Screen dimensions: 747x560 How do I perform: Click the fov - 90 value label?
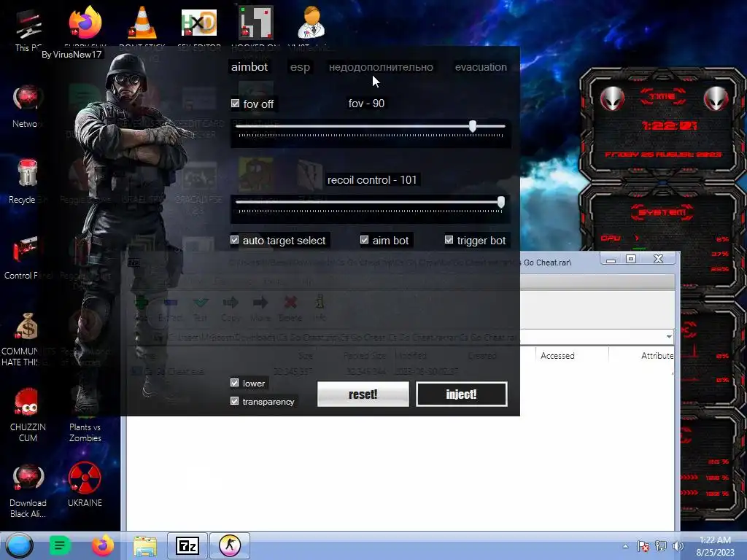[x=366, y=104]
